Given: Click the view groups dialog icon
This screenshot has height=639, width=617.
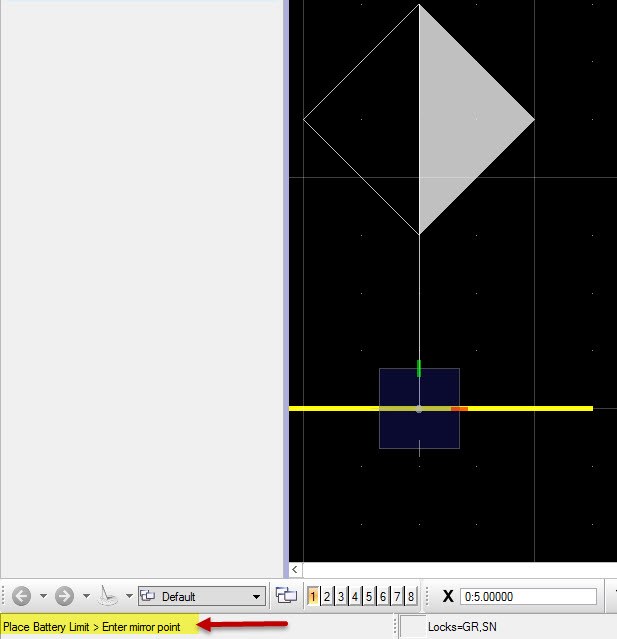Looking at the screenshot, I should pos(286,596).
